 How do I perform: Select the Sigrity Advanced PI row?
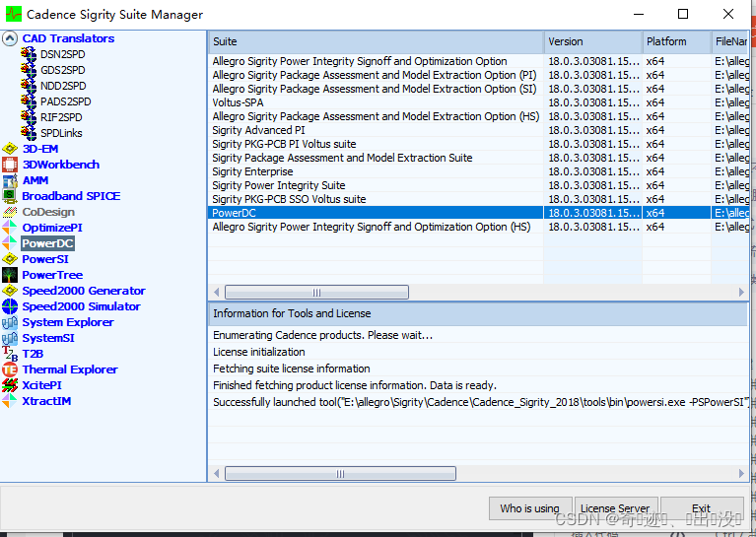[478, 130]
